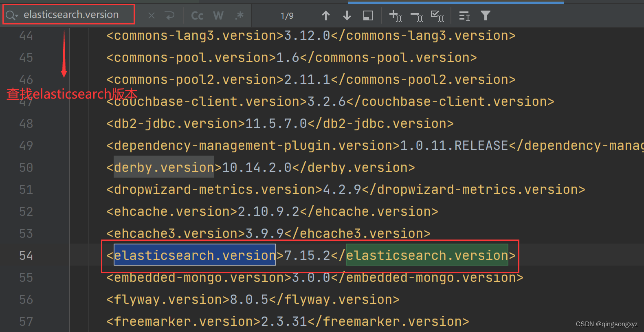Screen dimensions: 644x332
Task: Click commons-pool2.version closing tag
Action: (x=423, y=80)
